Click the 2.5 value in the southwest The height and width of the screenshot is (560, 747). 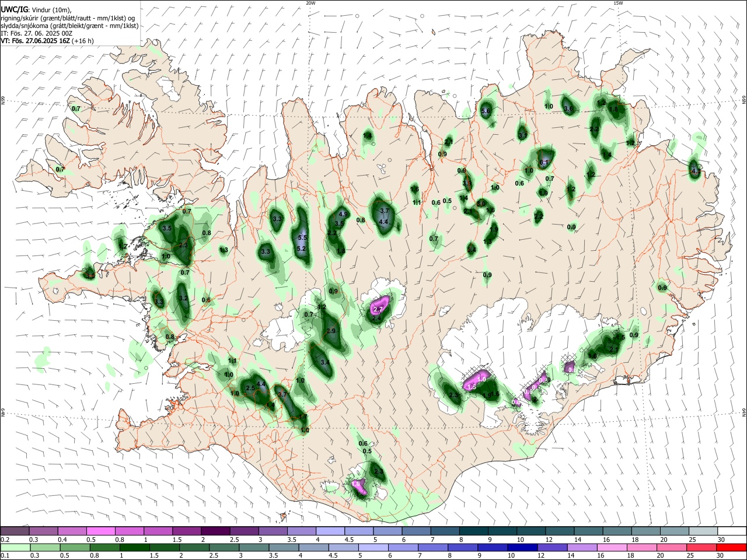tap(250, 388)
